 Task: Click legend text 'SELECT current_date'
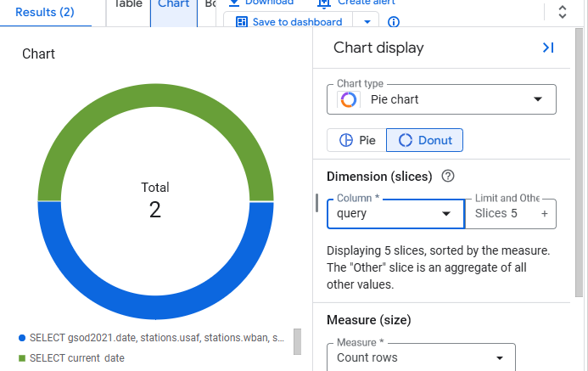tap(77, 358)
